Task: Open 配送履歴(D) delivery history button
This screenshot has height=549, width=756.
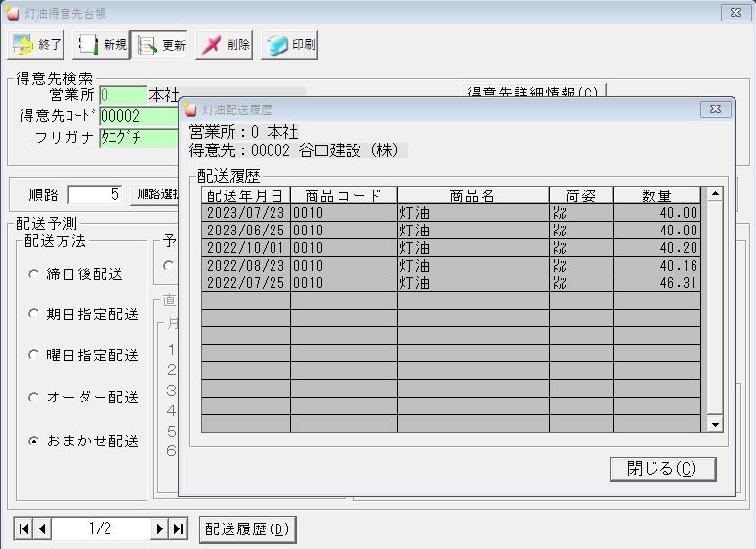Action: coord(247,528)
